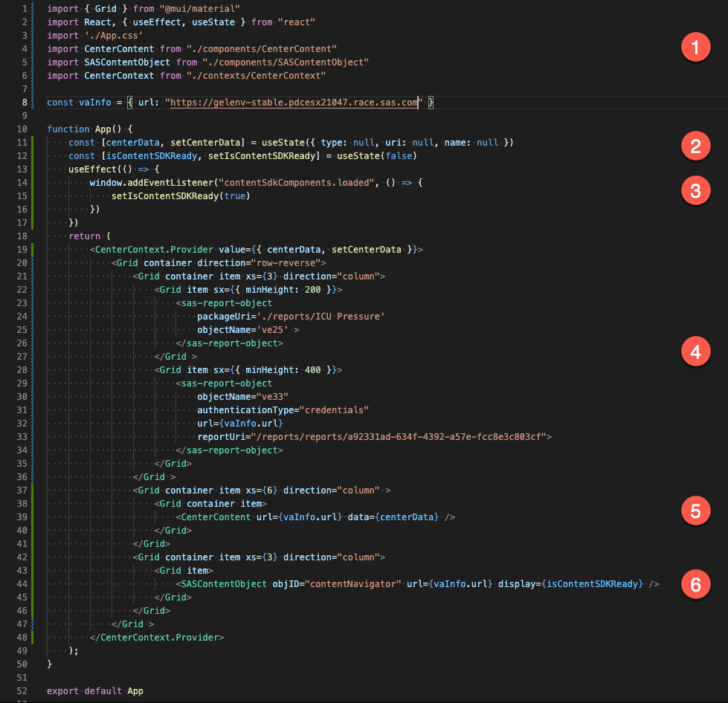Select line number 29 in gutter
Screen dimensions: 728x703
pos(22,383)
